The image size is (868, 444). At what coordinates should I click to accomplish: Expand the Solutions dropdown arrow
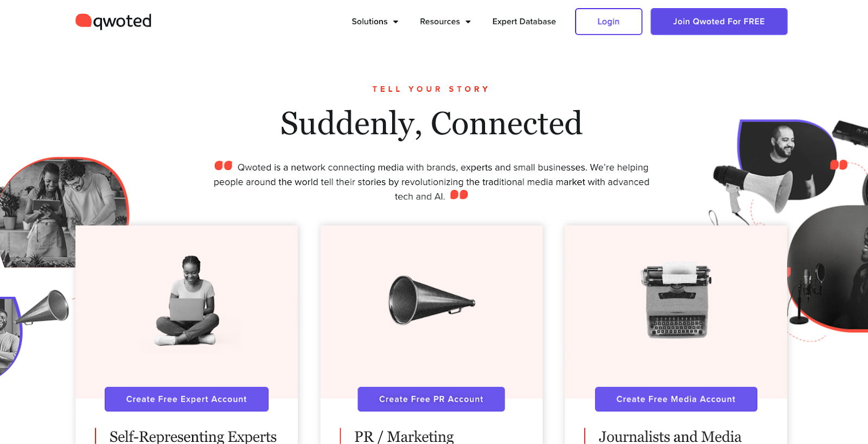pos(395,22)
